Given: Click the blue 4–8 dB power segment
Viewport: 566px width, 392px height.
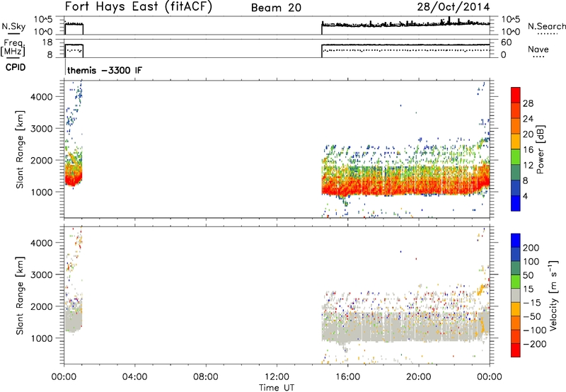Looking at the screenshot, I should click(516, 188).
